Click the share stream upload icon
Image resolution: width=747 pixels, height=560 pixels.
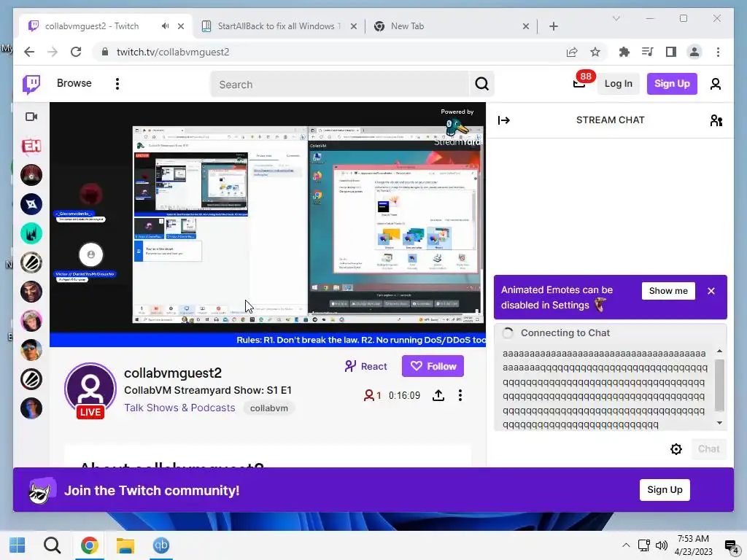438,395
